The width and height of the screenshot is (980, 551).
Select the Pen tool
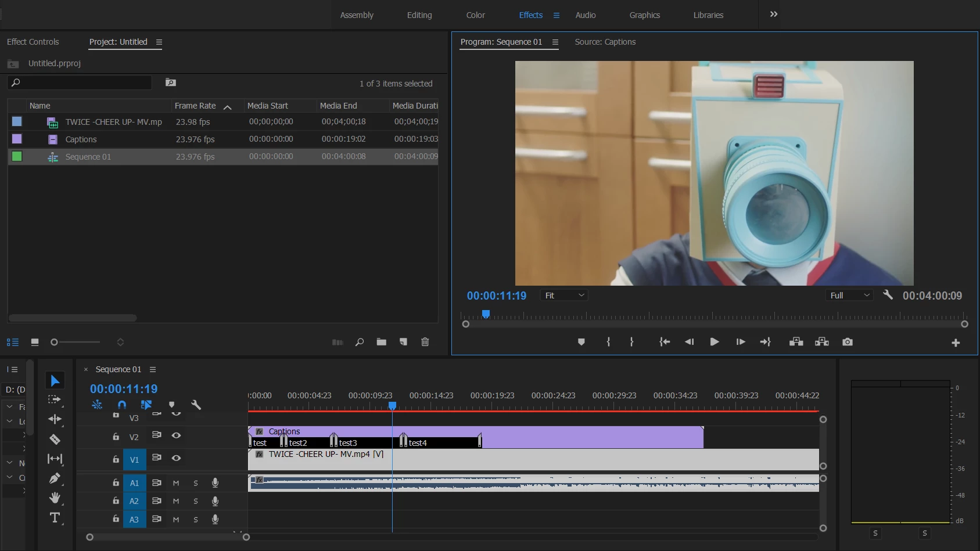coord(55,478)
